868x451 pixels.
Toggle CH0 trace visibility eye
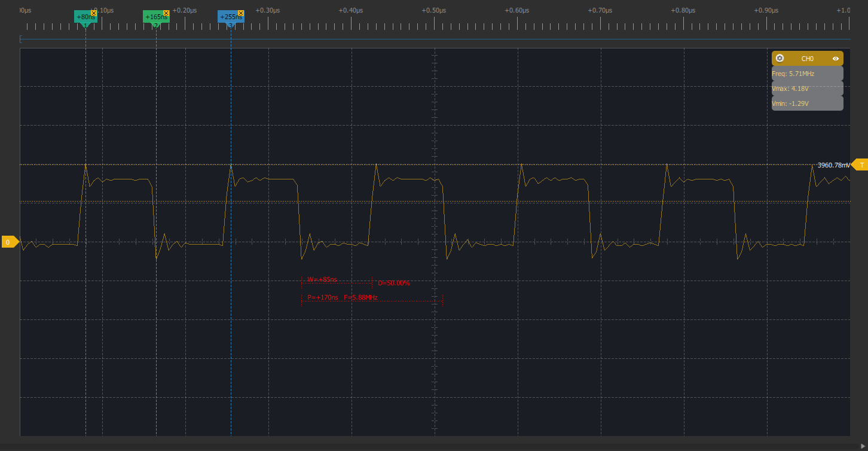coord(835,58)
